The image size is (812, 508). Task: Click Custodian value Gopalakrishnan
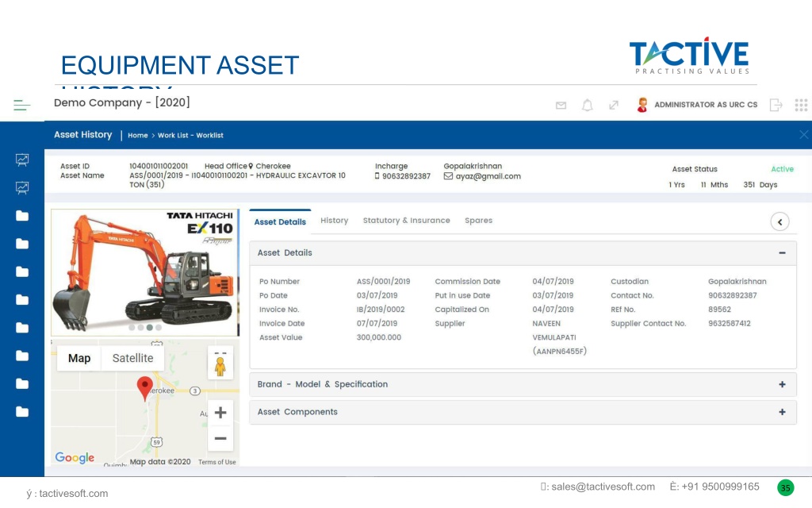737,282
